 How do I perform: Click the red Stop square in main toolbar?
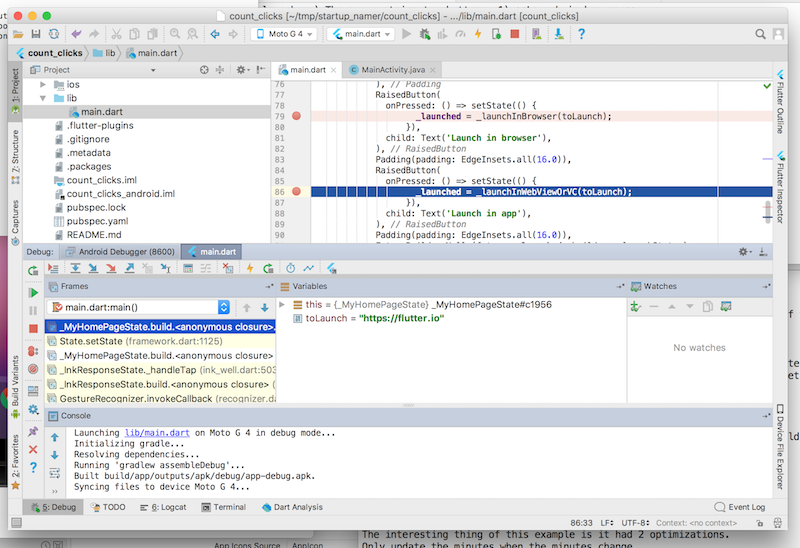[515, 34]
